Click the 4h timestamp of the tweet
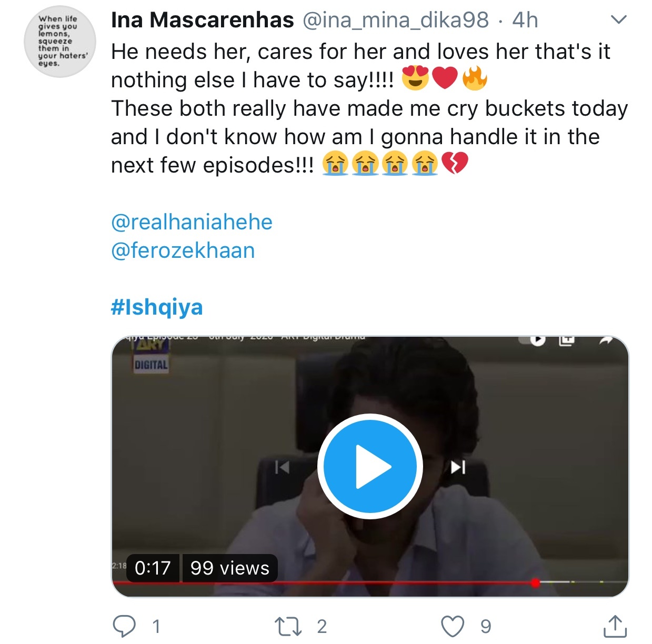Image resolution: width=652 pixels, height=644 pixels. [525, 20]
